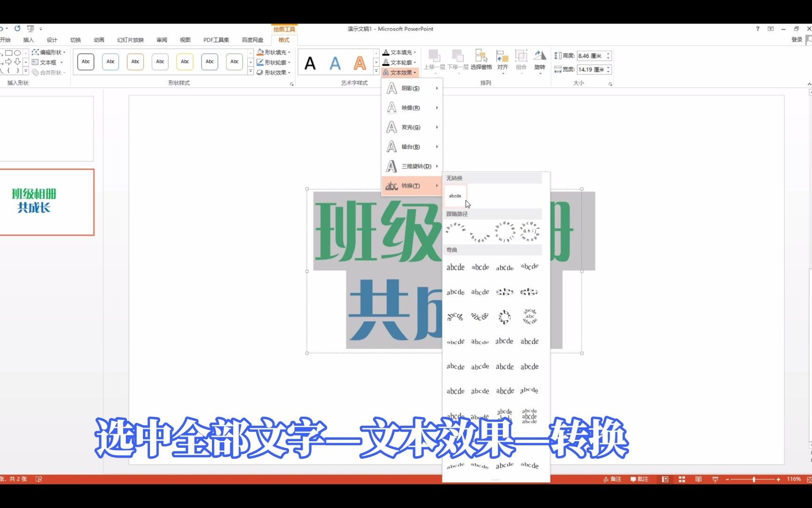The image size is (812, 508).
Task: Click the 批注 (Comments) button in status bar
Action: (x=639, y=479)
